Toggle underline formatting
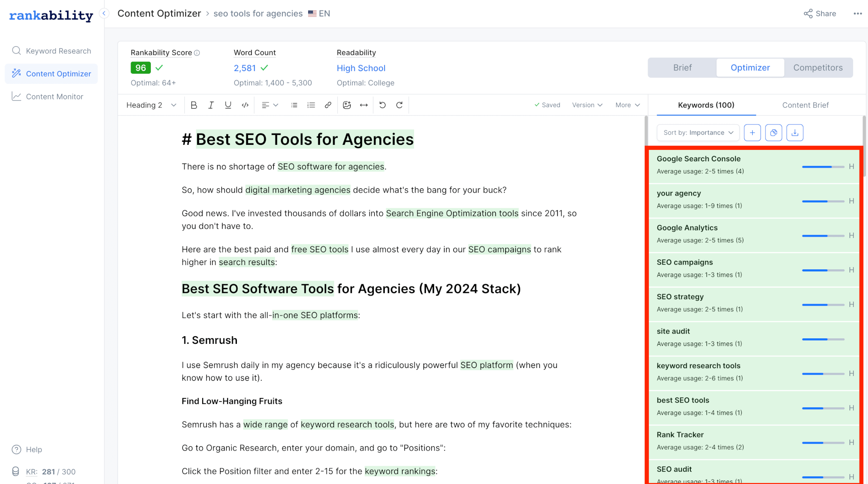The width and height of the screenshot is (868, 484). point(228,105)
